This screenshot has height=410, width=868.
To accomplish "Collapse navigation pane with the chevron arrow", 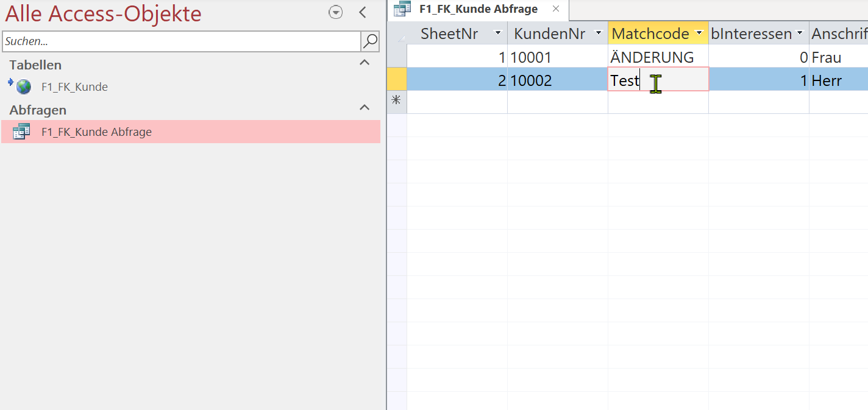I will [363, 12].
